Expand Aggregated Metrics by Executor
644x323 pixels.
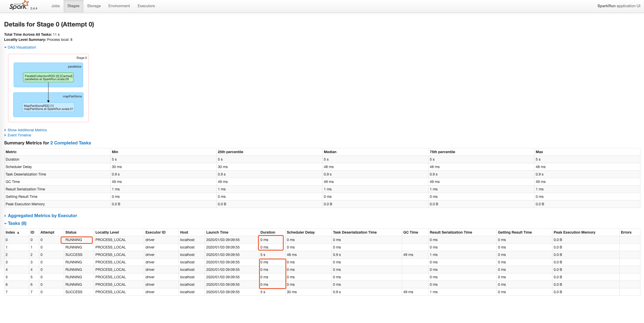pos(42,216)
